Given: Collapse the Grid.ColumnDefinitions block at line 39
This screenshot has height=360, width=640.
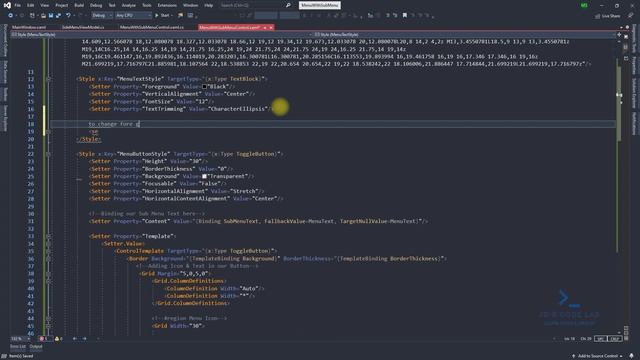Looking at the screenshot, I should tap(49, 281).
